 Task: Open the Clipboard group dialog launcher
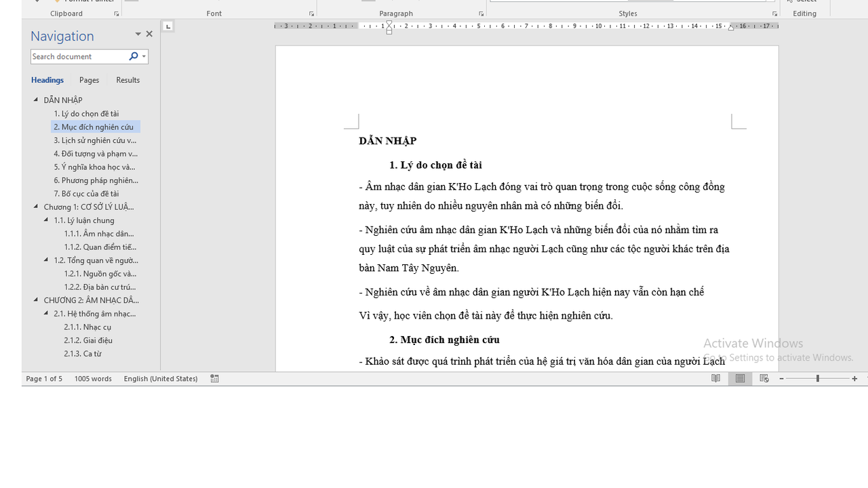117,14
